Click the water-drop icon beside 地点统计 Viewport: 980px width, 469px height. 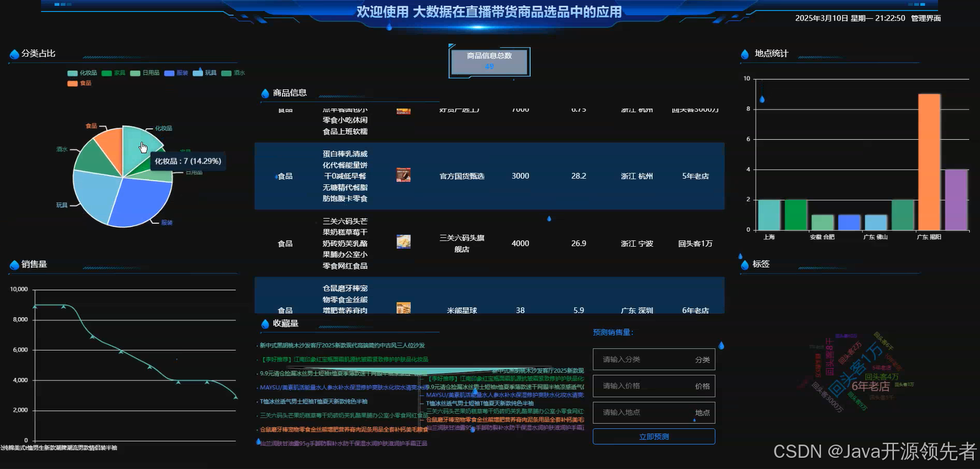(x=745, y=54)
